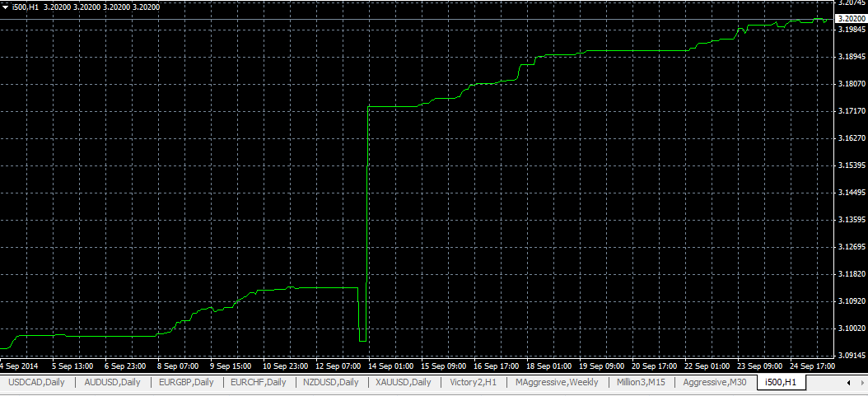Select the EURGBP,Daily chart tab
The height and width of the screenshot is (396, 868).
click(x=186, y=382)
